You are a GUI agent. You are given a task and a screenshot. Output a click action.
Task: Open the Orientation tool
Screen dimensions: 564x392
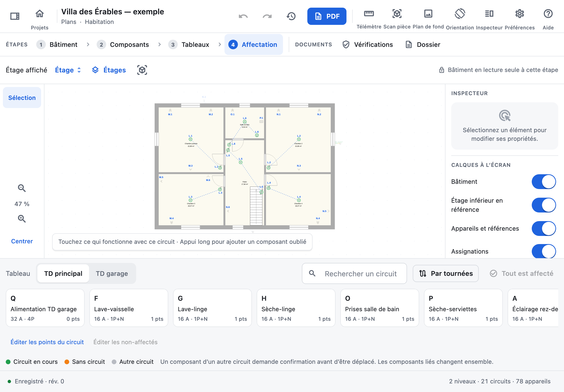(x=460, y=14)
